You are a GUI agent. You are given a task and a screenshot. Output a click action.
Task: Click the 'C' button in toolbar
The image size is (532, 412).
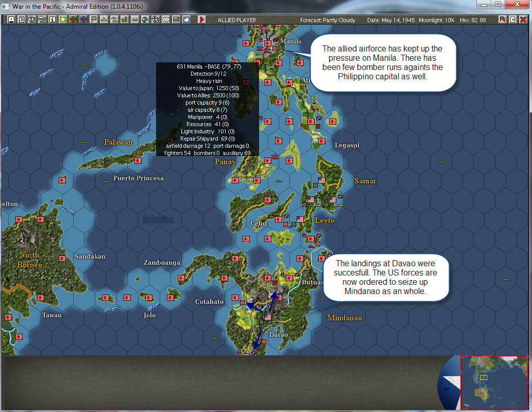click(512, 20)
